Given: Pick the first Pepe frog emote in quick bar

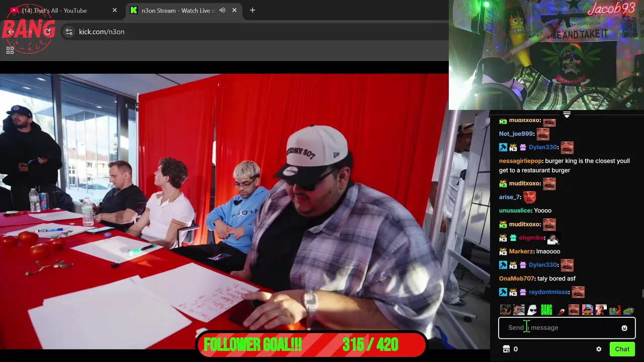Looking at the screenshot, I should (615, 310).
